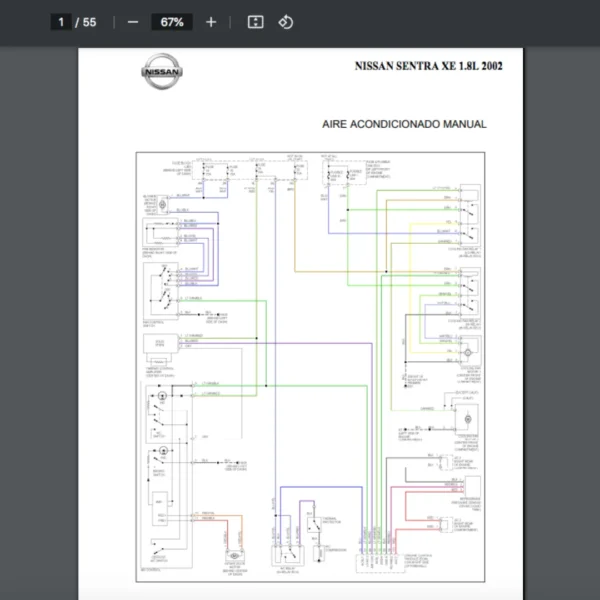Viewport: 600px width, 600px height.
Task: Click the fan control switch block
Action: click(157, 291)
